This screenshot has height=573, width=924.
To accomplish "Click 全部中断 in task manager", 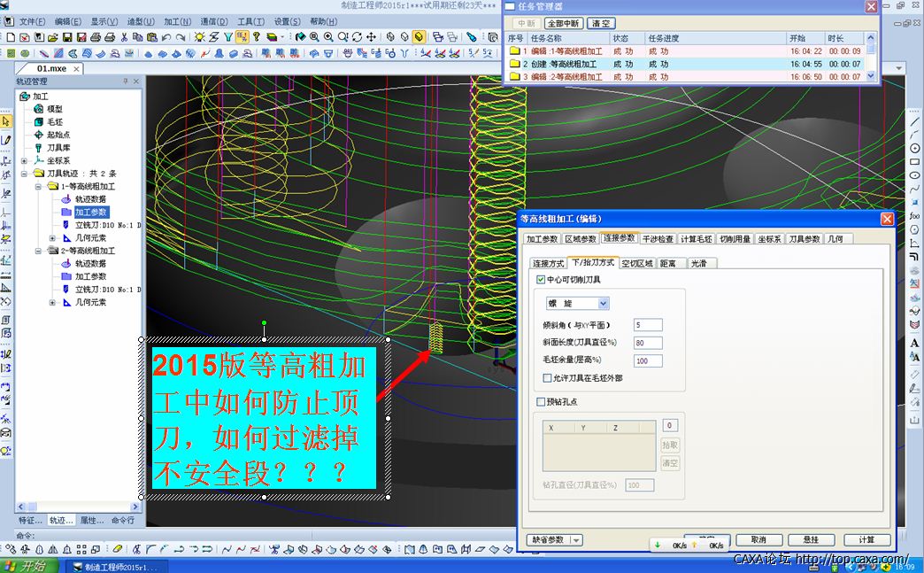I will tap(564, 24).
